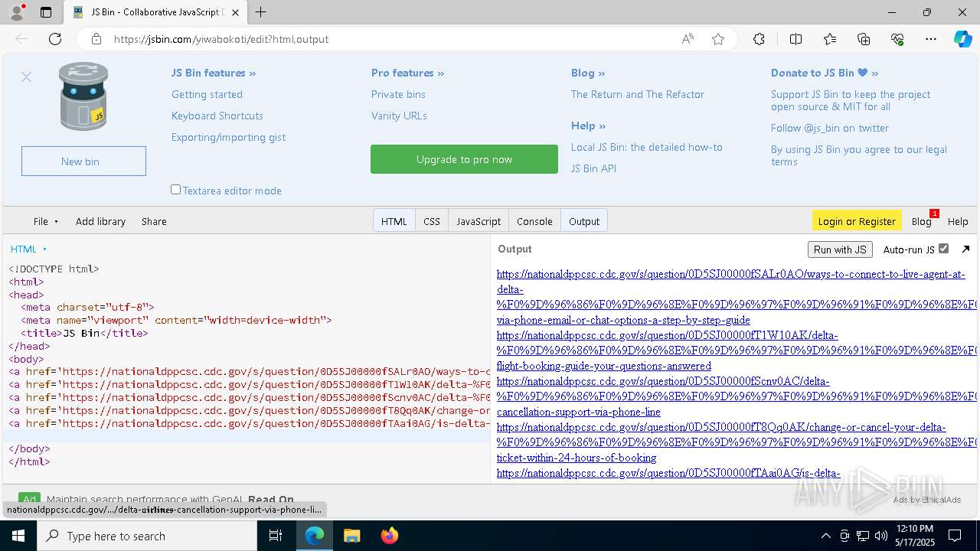Toggle the JavaScript panel tab
This screenshot has width=980, height=551.
tap(479, 221)
